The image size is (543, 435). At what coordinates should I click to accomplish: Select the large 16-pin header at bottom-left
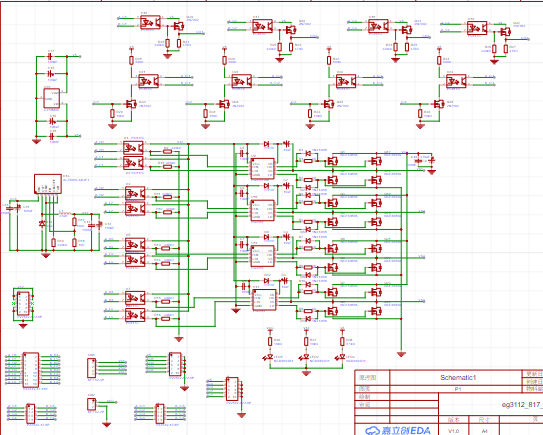tap(31, 370)
